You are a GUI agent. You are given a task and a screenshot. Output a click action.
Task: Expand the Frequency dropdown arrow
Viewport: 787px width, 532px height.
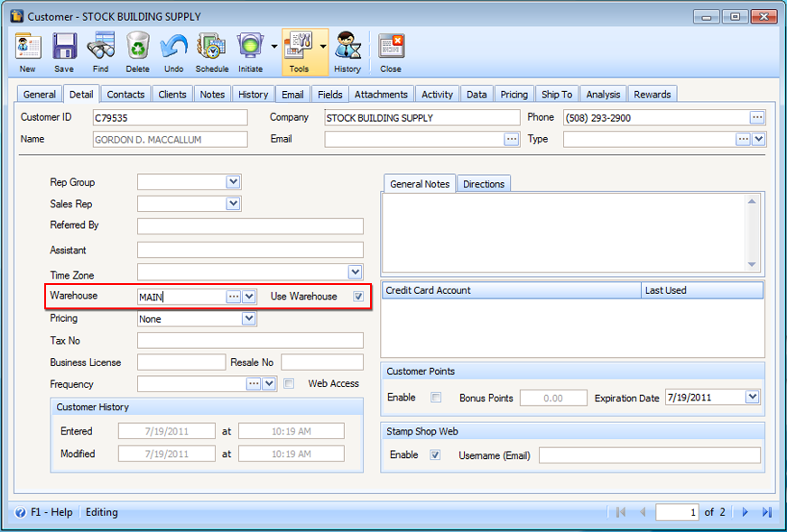(x=269, y=383)
